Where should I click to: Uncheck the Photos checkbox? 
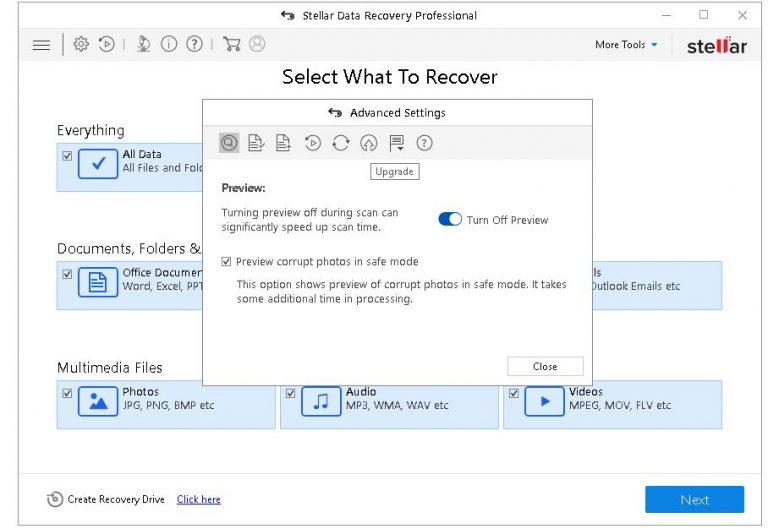coord(67,393)
